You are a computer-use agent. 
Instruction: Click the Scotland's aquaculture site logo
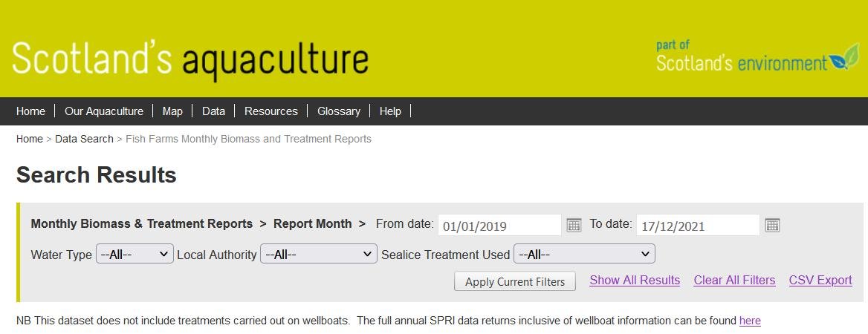pos(190,58)
